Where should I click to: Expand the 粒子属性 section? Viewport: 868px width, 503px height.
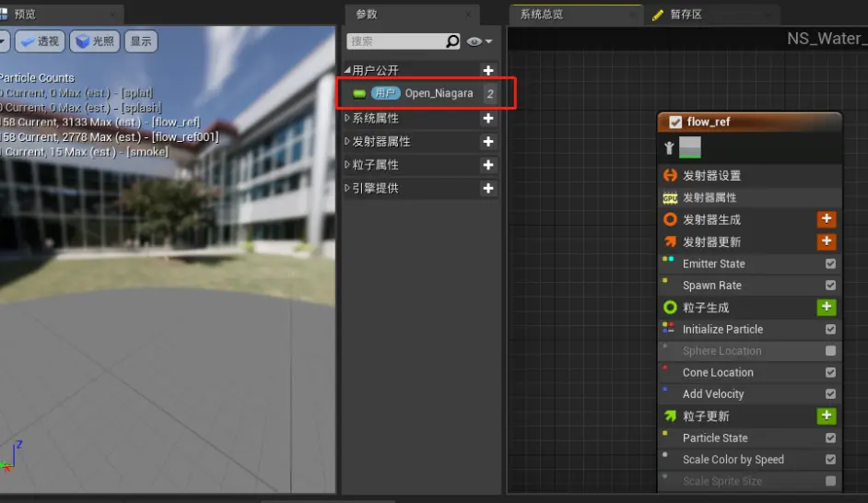tap(347, 165)
